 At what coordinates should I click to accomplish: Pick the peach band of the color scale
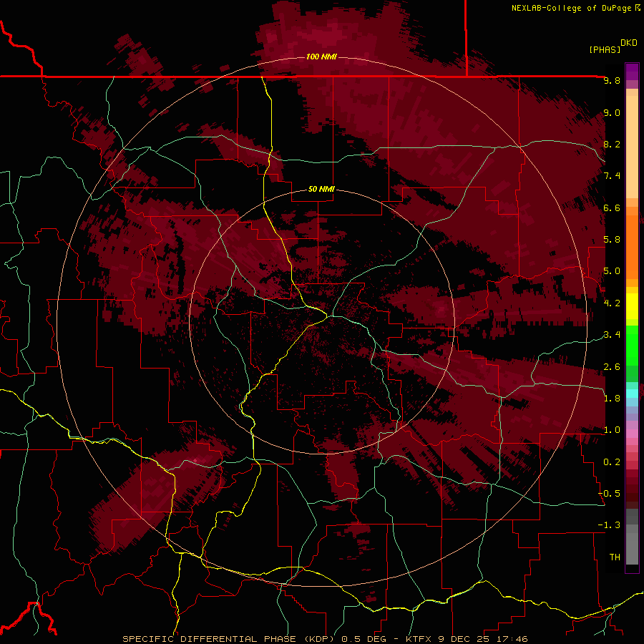[x=632, y=147]
